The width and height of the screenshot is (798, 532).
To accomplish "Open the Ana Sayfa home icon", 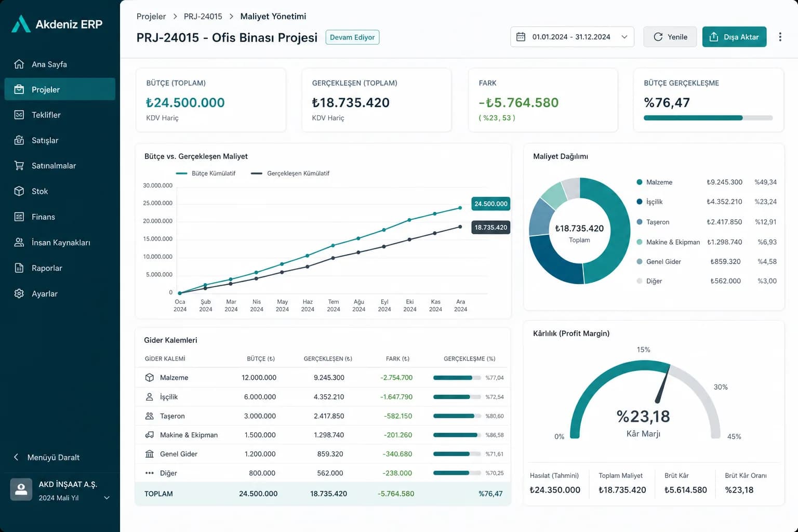I will (x=19, y=64).
